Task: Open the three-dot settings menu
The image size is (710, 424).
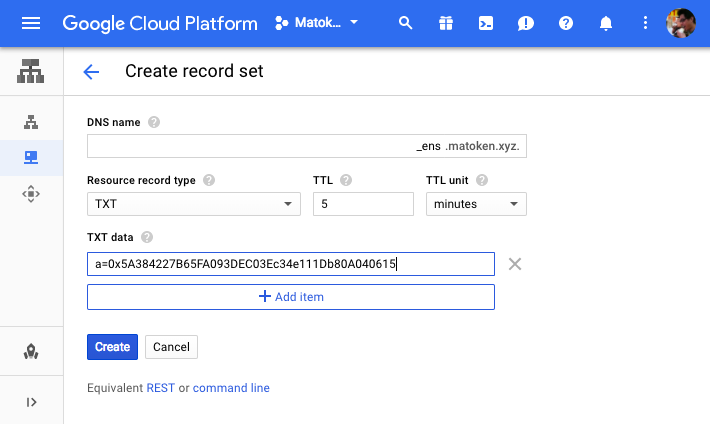Action: coord(645,23)
